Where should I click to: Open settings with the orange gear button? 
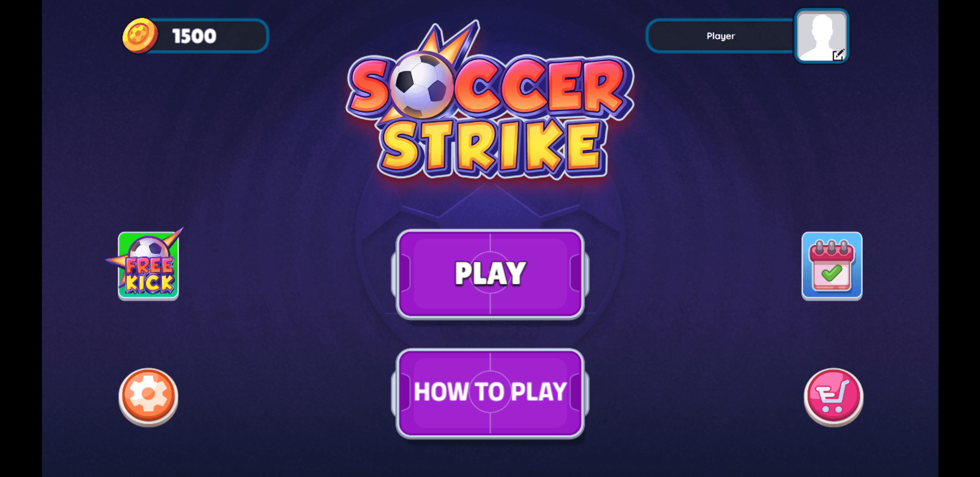[x=148, y=396]
